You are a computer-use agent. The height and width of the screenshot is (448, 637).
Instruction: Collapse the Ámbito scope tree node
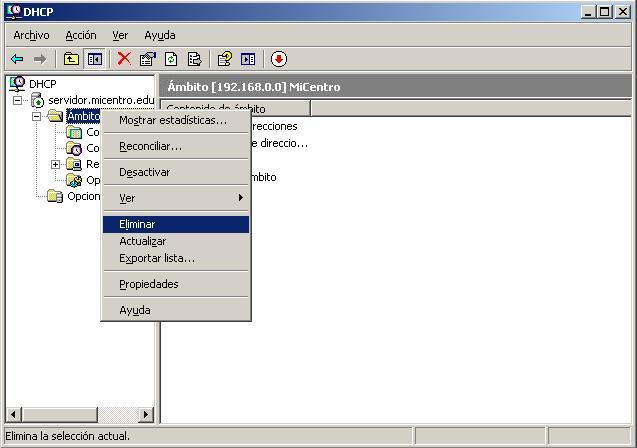click(37, 116)
